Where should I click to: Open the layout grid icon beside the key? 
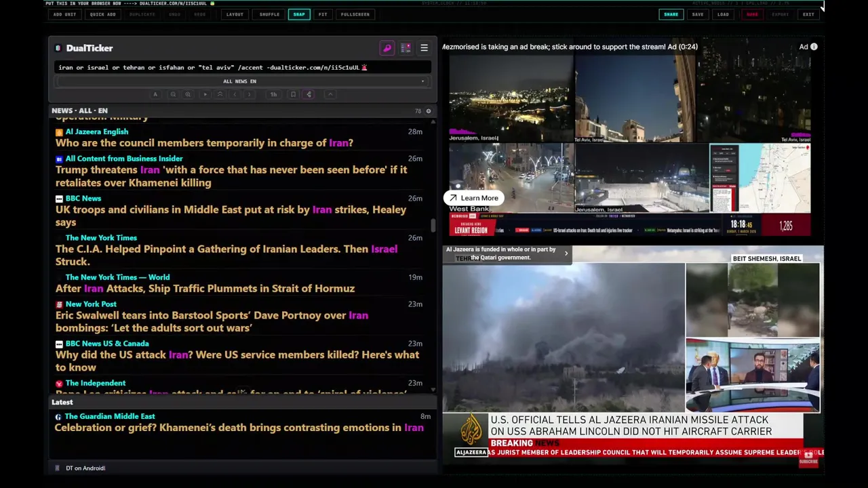tap(406, 48)
